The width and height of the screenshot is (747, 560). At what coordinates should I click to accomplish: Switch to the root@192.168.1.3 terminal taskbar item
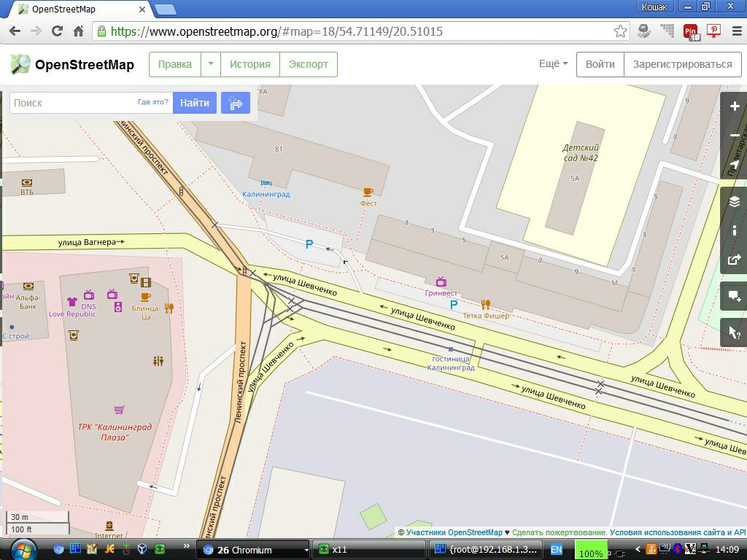coord(486,550)
